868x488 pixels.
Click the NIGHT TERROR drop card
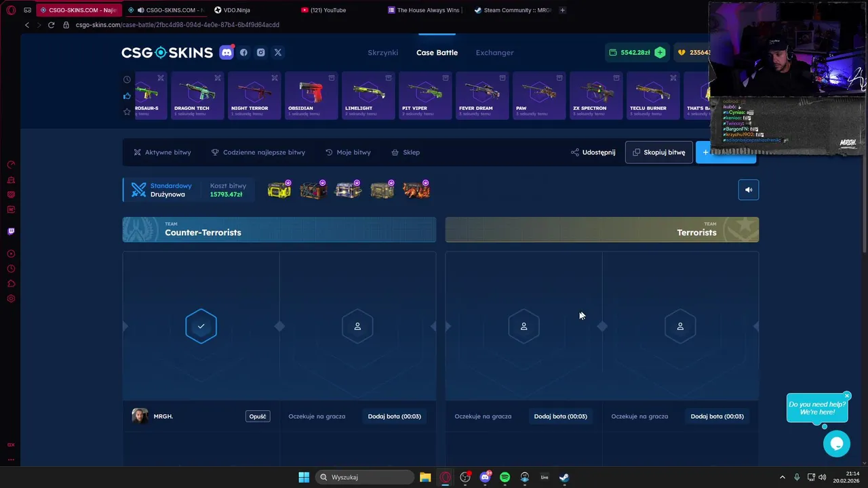coord(254,96)
